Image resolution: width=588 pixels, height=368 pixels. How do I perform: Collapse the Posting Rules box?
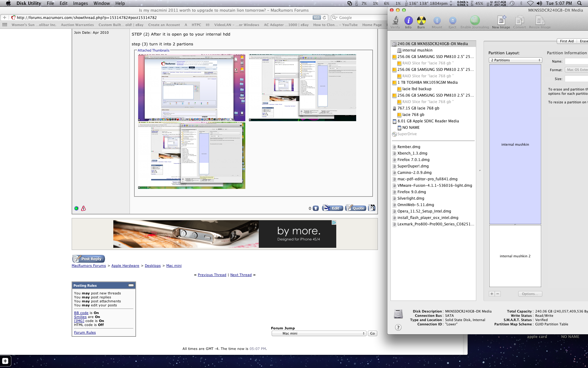[x=131, y=285]
